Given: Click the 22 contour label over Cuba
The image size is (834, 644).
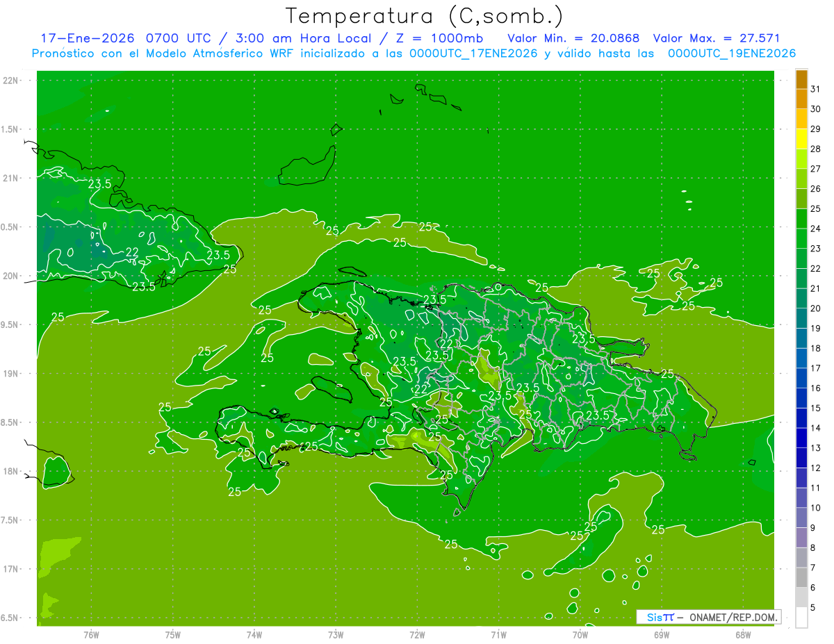Looking at the screenshot, I should click(x=132, y=252).
